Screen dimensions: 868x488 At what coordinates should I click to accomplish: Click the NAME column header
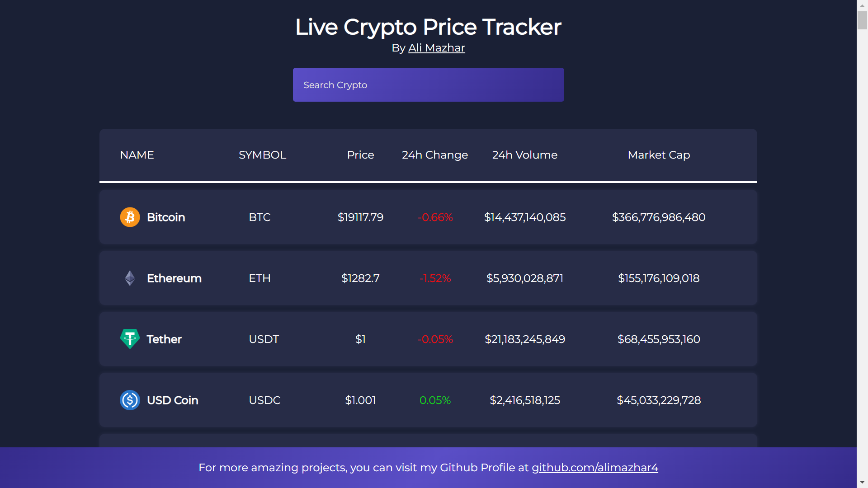[x=137, y=155]
